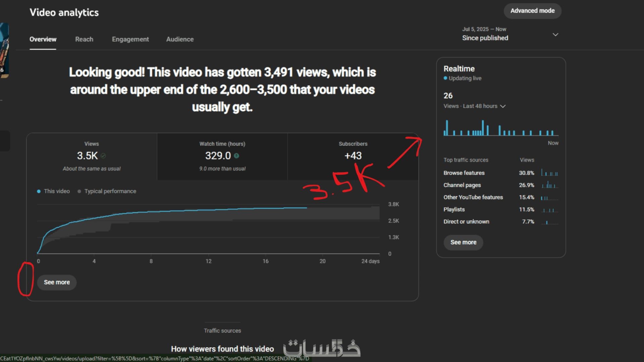
Task: Open the Views Last 48 hours dropdown
Action: click(474, 106)
